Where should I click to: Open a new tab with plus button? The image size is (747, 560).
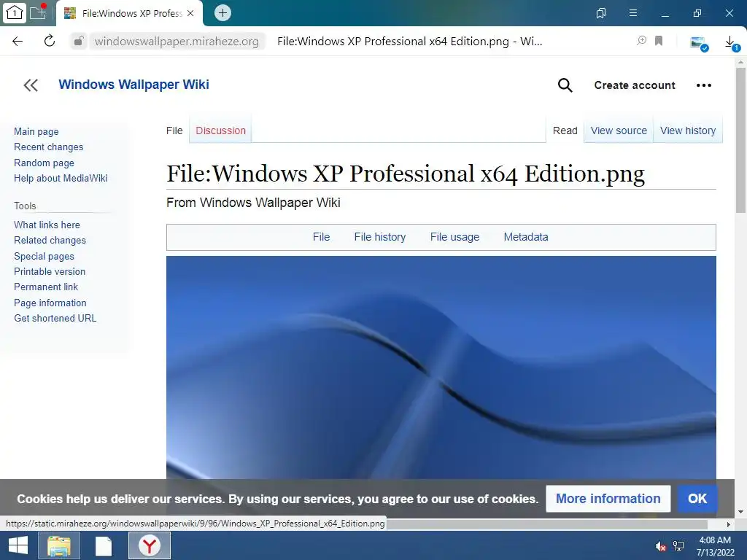point(222,13)
